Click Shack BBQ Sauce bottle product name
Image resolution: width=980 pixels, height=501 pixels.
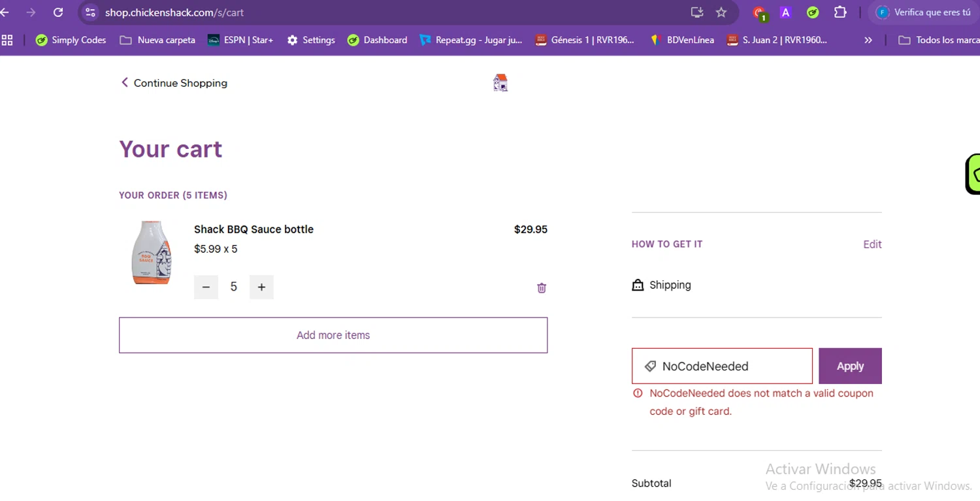pos(253,229)
